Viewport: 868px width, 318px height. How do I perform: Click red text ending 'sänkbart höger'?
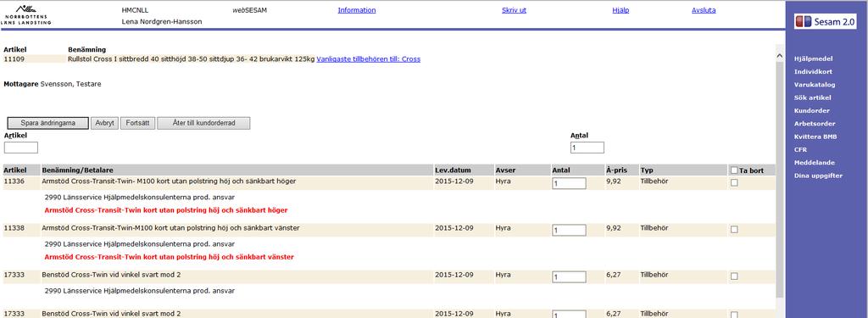click(x=166, y=210)
